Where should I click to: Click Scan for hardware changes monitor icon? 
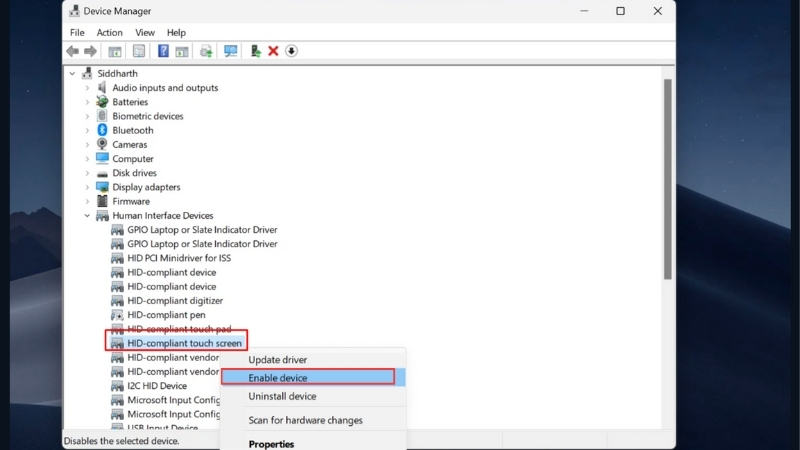pyautogui.click(x=231, y=51)
